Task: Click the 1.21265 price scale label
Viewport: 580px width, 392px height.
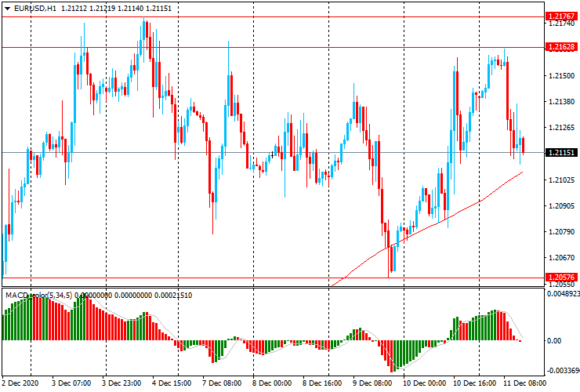Action: click(x=561, y=128)
